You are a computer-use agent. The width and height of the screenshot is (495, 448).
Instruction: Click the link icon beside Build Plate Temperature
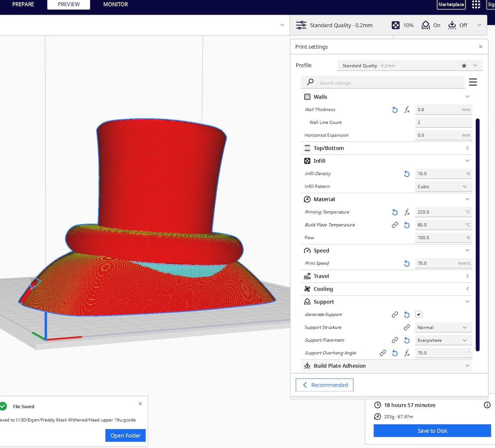[x=395, y=225]
